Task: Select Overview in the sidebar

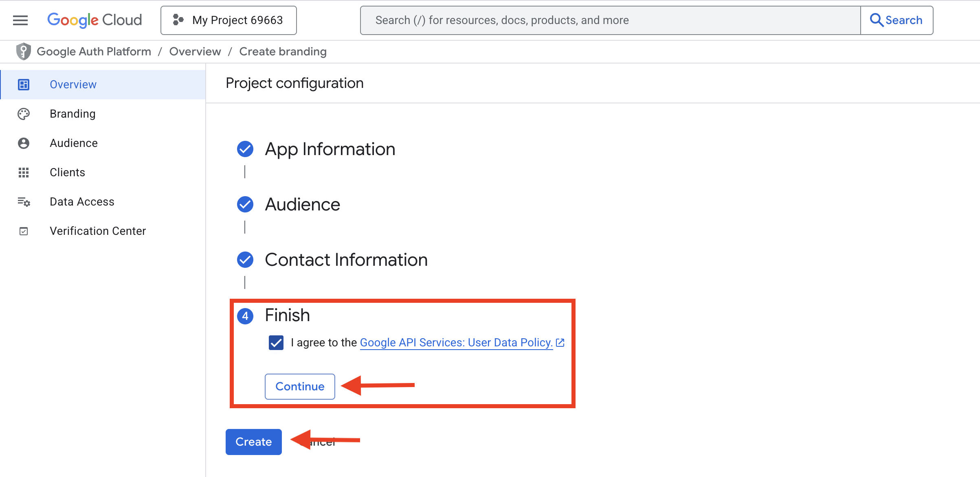Action: click(73, 85)
